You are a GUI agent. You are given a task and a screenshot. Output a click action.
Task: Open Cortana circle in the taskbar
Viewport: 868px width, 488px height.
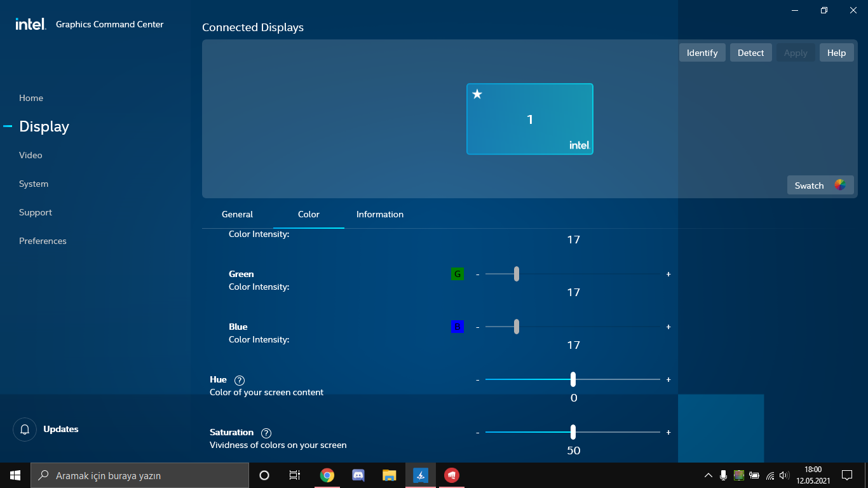click(264, 475)
